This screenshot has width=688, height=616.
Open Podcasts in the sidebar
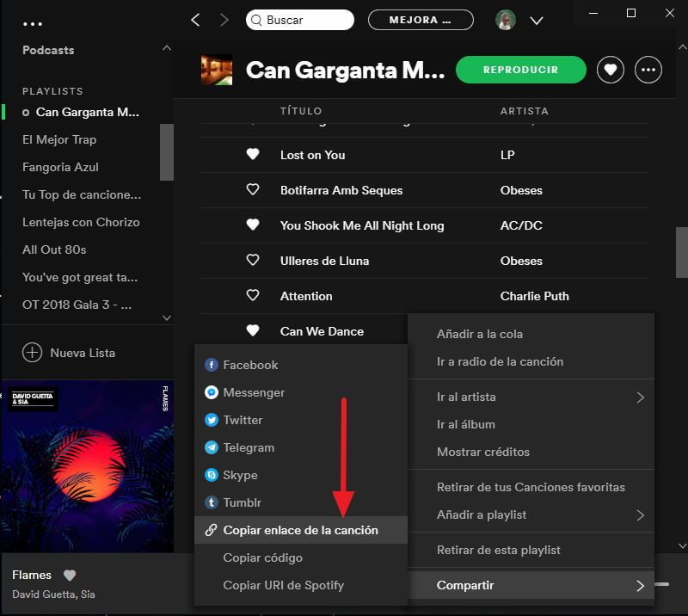48,50
